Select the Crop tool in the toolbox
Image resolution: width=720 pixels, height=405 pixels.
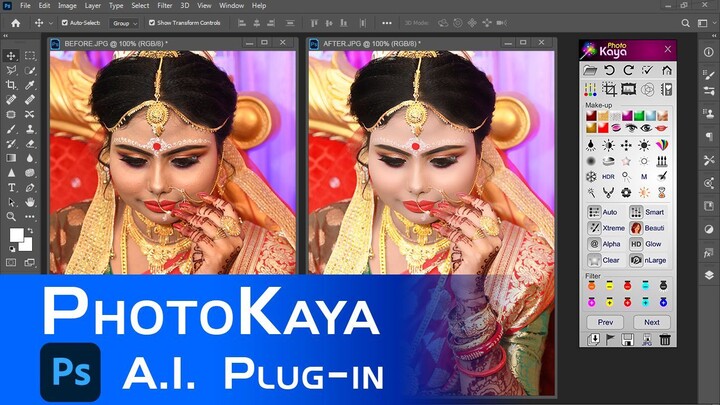point(11,85)
